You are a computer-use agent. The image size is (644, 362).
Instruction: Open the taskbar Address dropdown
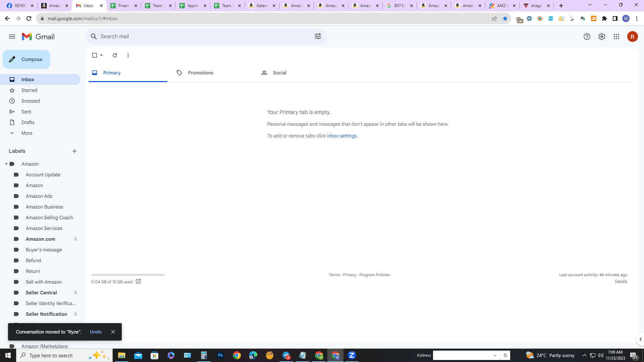coord(495,355)
